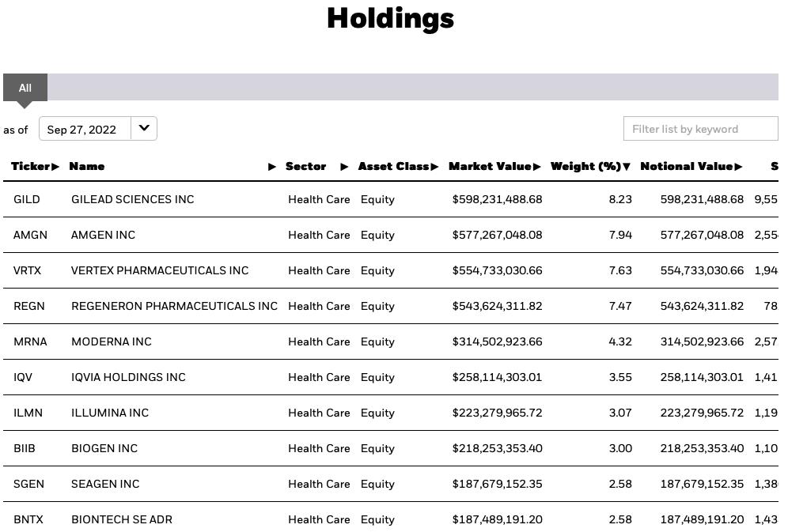This screenshot has width=788, height=532.
Task: Select market value $314,502,923.66
Action: pos(497,341)
